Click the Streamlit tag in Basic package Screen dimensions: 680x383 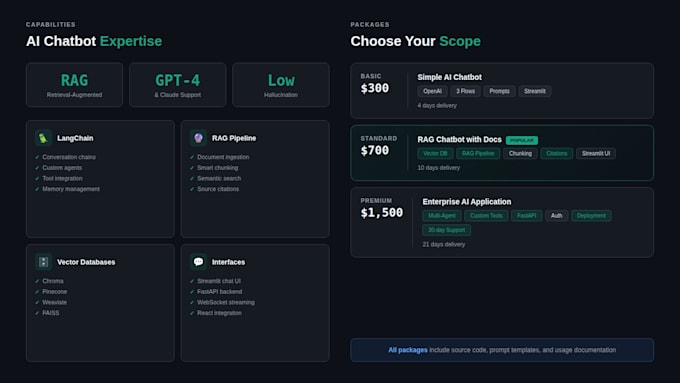535,91
